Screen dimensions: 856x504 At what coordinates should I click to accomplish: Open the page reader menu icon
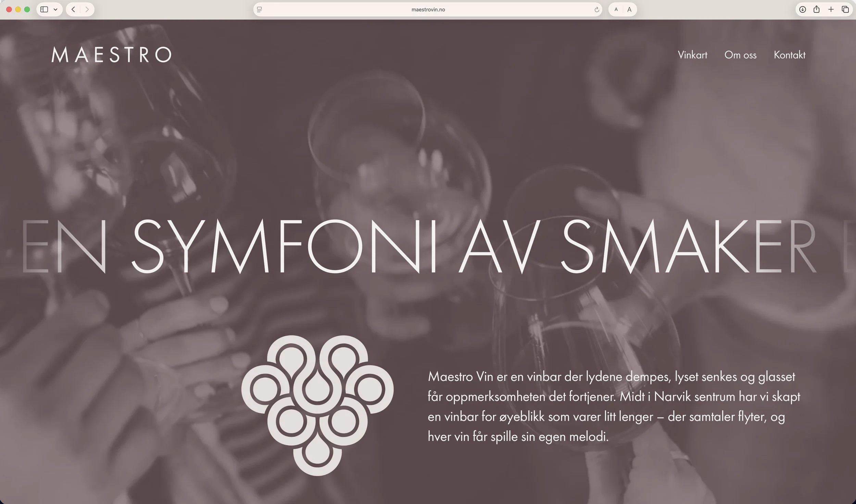coord(259,10)
